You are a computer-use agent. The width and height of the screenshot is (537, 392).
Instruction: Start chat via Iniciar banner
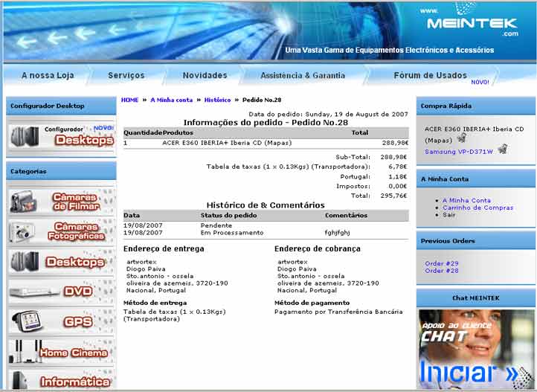[x=476, y=349]
